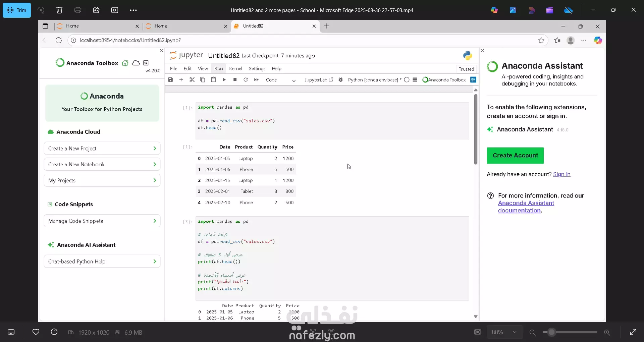Screen dimensions: 644x342
Task: Open a new browser tab
Action: pyautogui.click(x=326, y=26)
